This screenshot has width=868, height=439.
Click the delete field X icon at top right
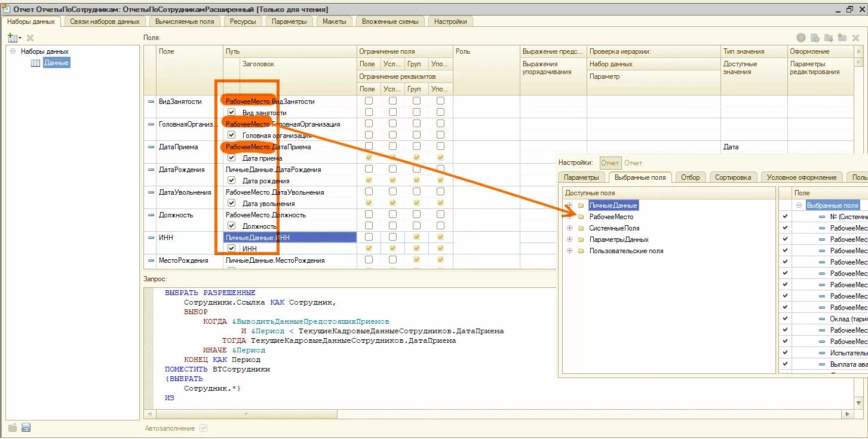pyautogui.click(x=856, y=38)
